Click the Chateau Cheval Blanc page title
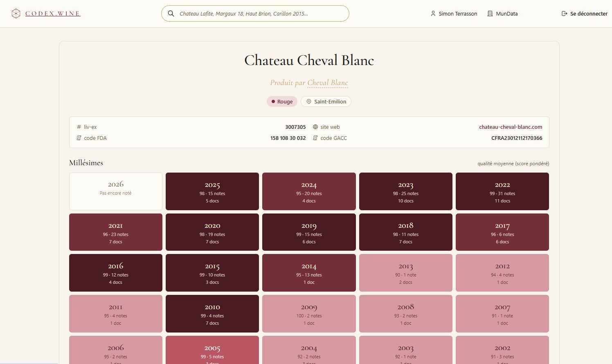The height and width of the screenshot is (364, 612). click(309, 60)
